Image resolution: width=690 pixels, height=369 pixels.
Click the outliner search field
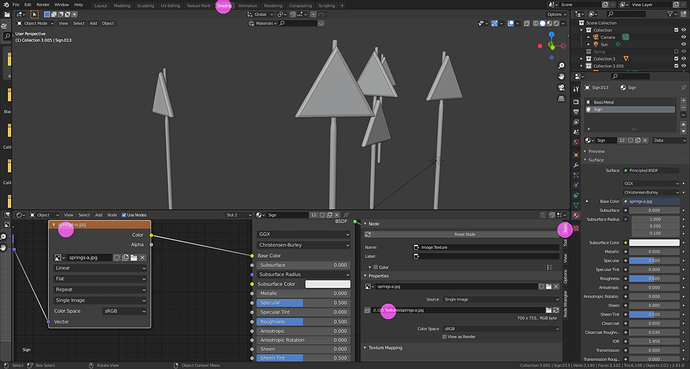tap(628, 14)
